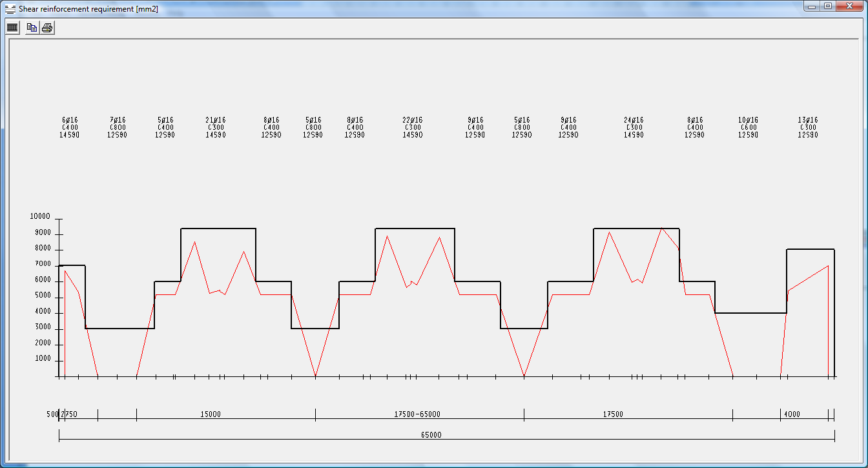
Task: Maximize the Shear reinforcement requirement window
Action: coord(828,6)
